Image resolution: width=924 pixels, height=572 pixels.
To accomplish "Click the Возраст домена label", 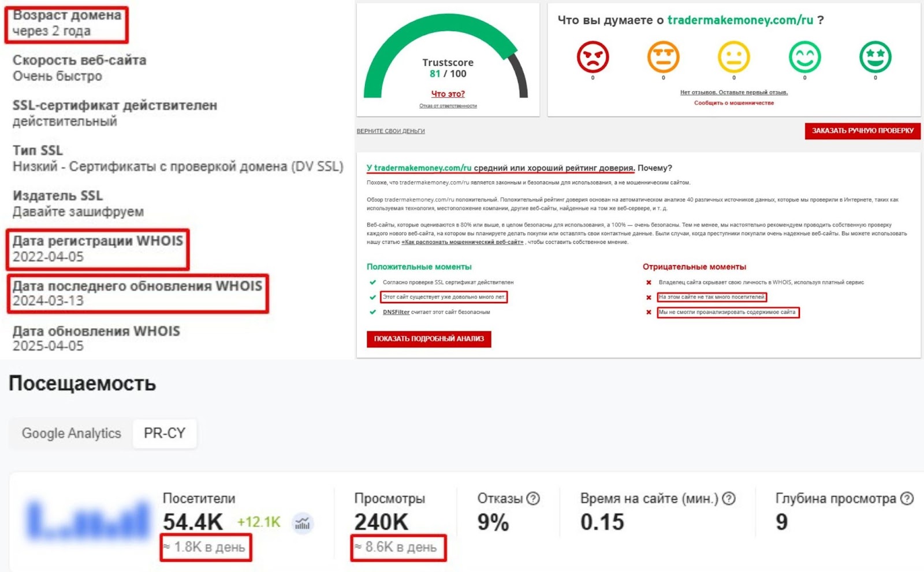I will [x=67, y=15].
